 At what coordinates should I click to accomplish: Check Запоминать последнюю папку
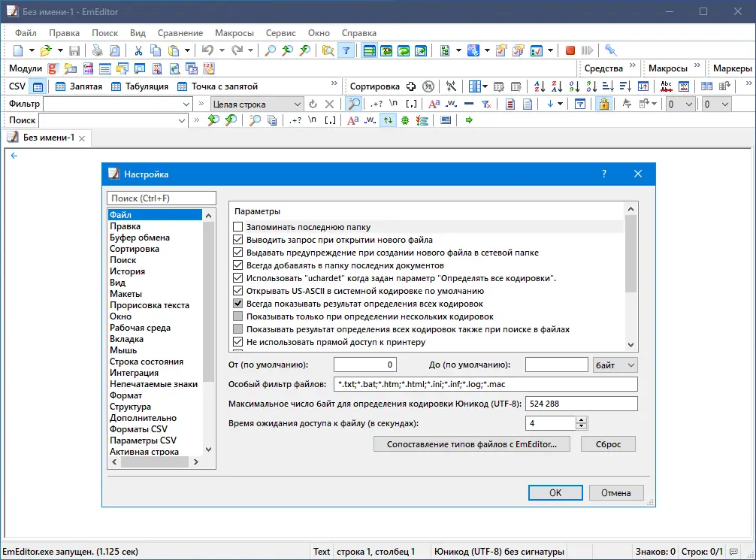tap(237, 227)
